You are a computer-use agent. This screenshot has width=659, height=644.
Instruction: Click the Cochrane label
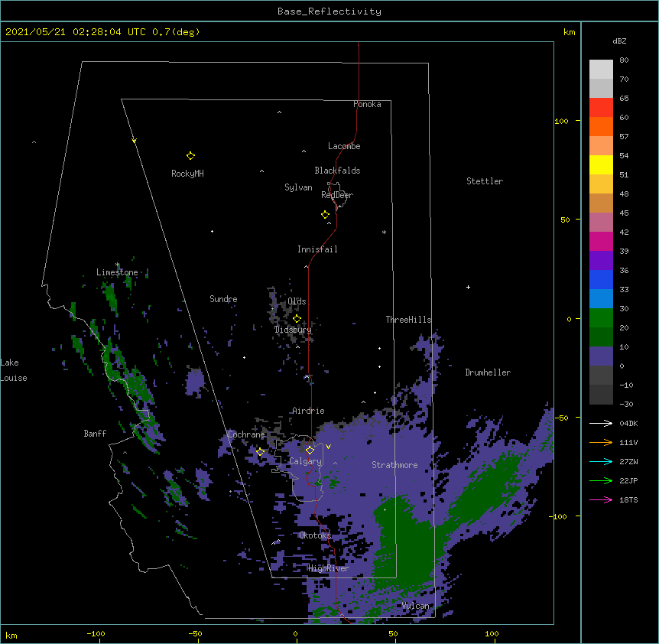(x=246, y=434)
